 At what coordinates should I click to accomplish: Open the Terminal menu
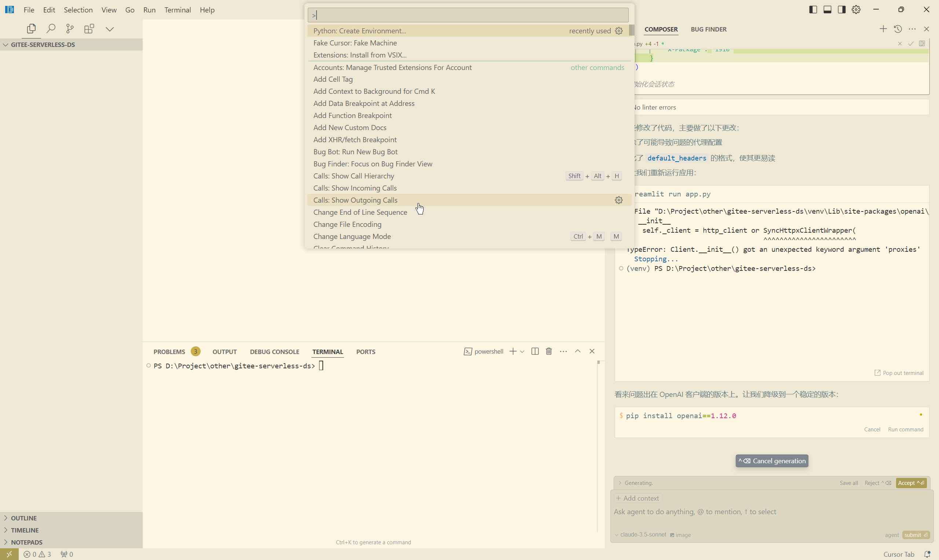coord(177,10)
